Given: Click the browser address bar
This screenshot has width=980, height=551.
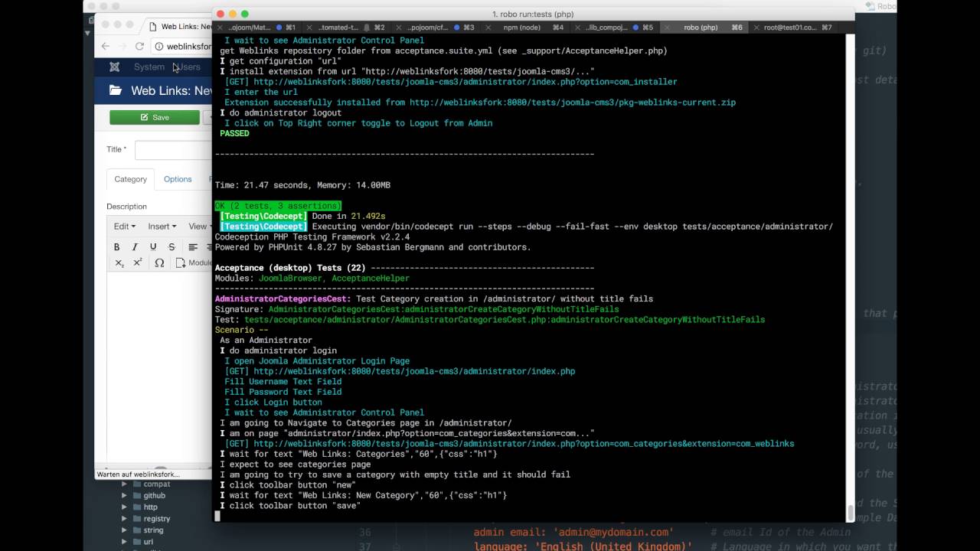Looking at the screenshot, I should point(183,47).
